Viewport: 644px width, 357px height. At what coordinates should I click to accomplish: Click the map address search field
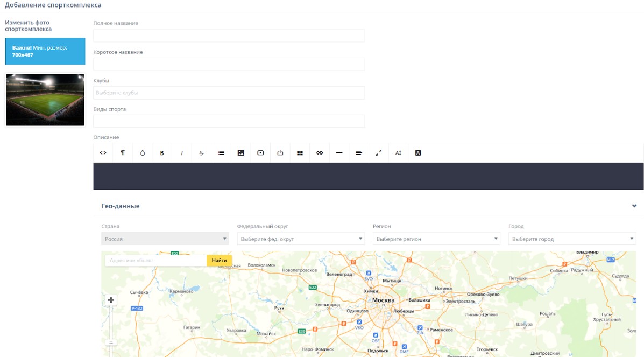(156, 261)
